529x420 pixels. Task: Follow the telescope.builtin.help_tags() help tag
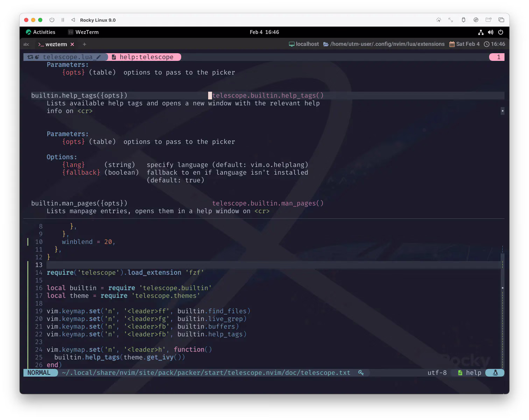[x=268, y=96]
